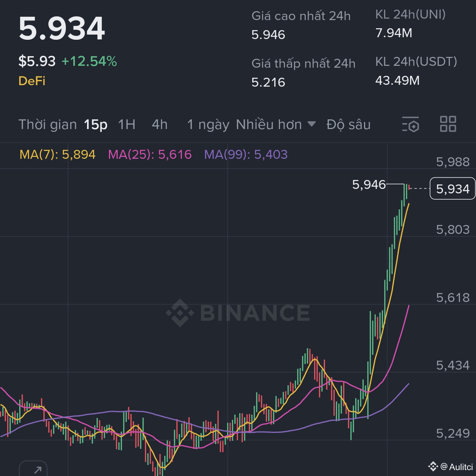Select the +12.54% change value
The height and width of the screenshot is (476, 476).
[89, 61]
